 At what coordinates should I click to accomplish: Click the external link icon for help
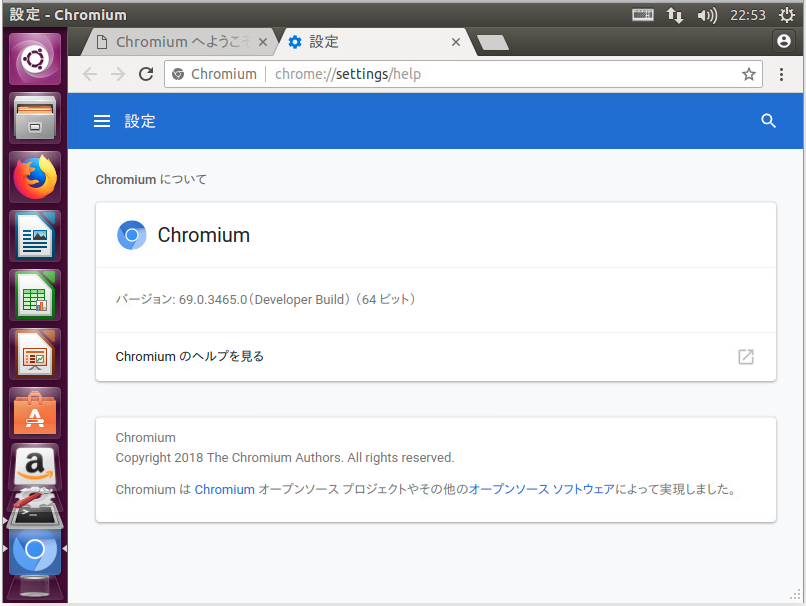[746, 357]
